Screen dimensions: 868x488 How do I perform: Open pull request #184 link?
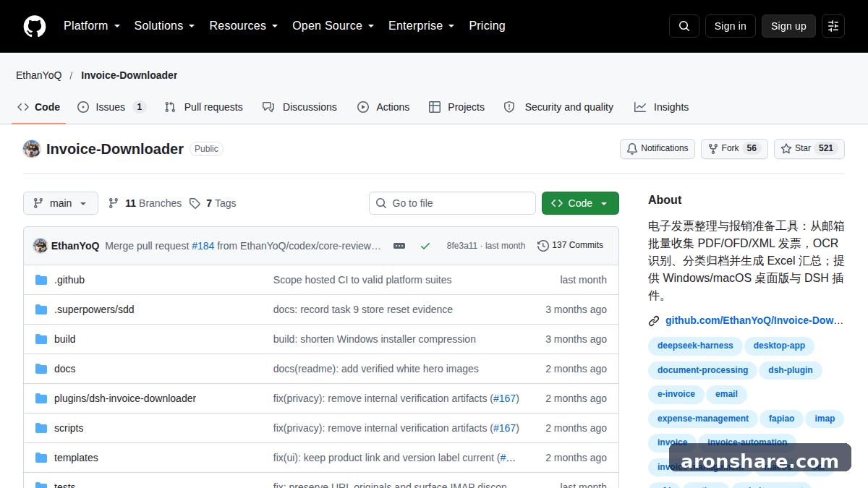pos(203,246)
